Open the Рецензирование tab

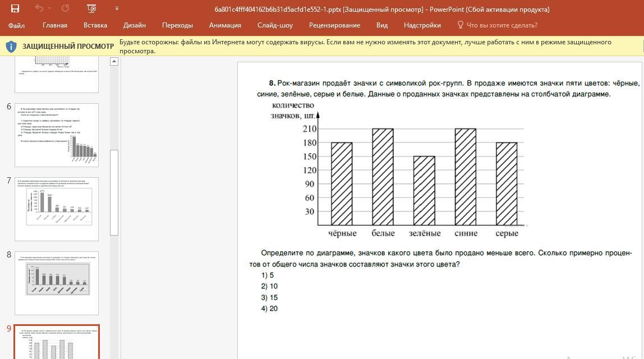tap(334, 25)
